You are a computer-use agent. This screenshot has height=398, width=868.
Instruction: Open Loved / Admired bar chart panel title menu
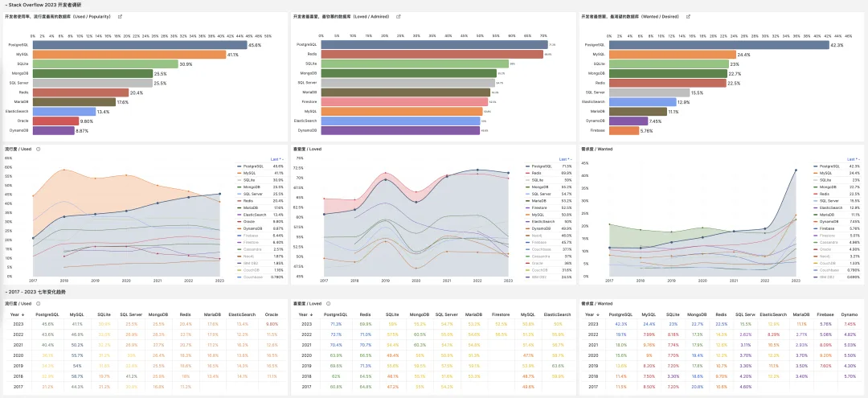341,17
